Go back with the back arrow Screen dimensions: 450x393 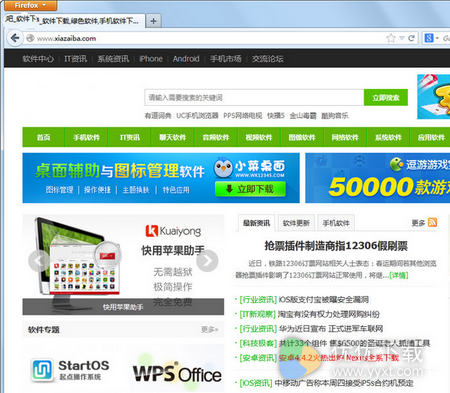pyautogui.click(x=15, y=38)
